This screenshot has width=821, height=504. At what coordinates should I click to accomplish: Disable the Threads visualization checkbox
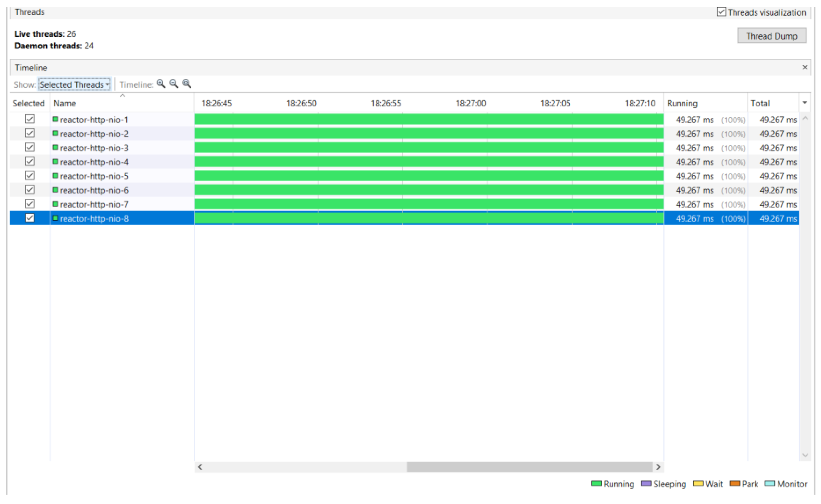721,12
